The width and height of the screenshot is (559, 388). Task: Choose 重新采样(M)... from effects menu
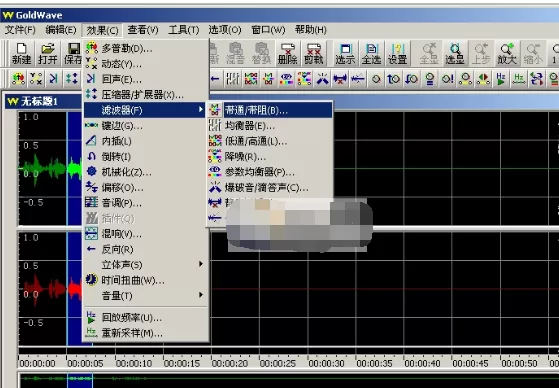[145, 333]
